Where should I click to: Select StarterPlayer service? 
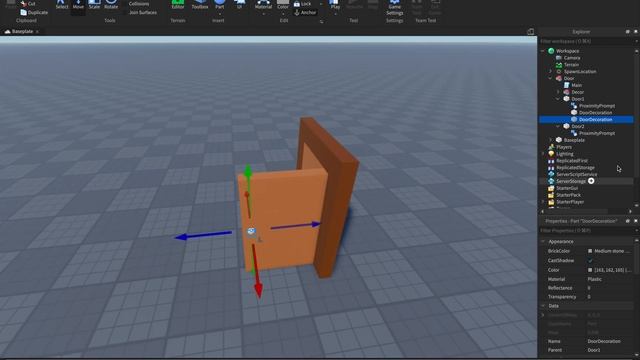point(570,202)
